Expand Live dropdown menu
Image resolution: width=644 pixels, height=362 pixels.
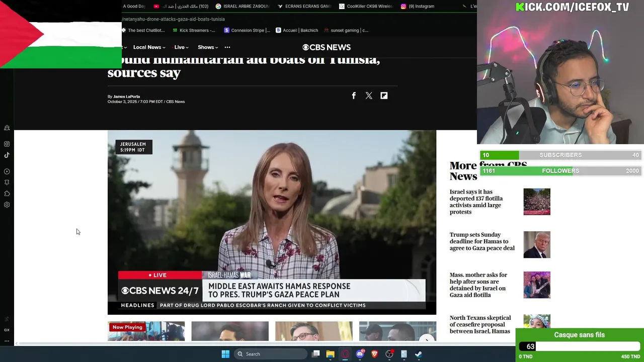click(181, 47)
